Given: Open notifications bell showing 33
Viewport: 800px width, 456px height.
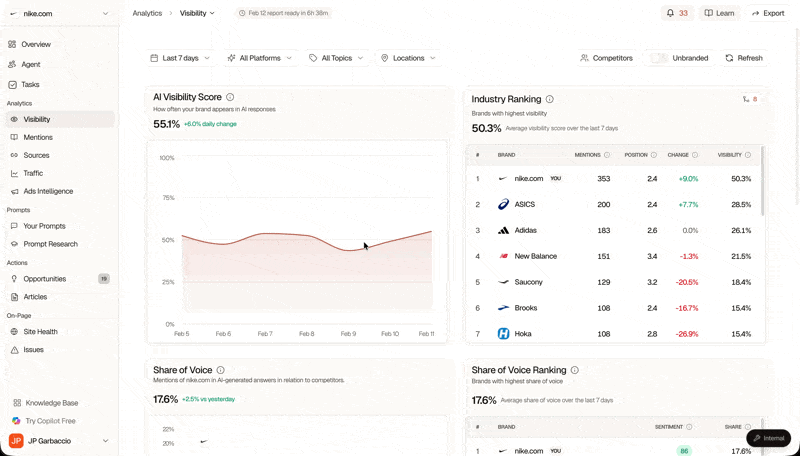Looking at the screenshot, I should coord(677,13).
